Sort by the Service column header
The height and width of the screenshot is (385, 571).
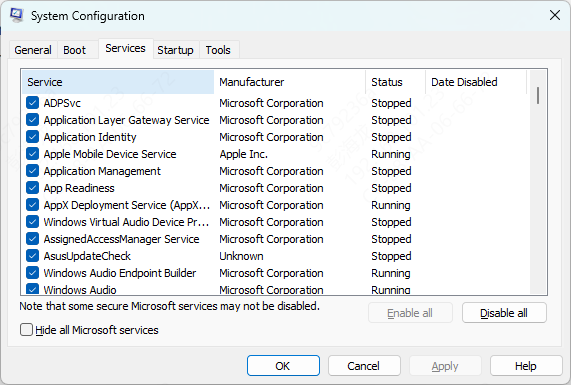point(118,82)
